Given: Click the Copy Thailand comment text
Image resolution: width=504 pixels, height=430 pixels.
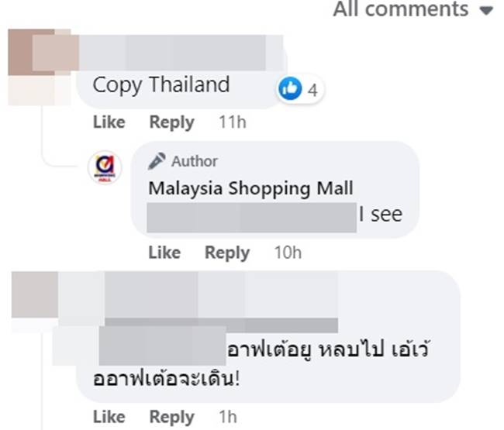Looking at the screenshot, I should point(161,85).
